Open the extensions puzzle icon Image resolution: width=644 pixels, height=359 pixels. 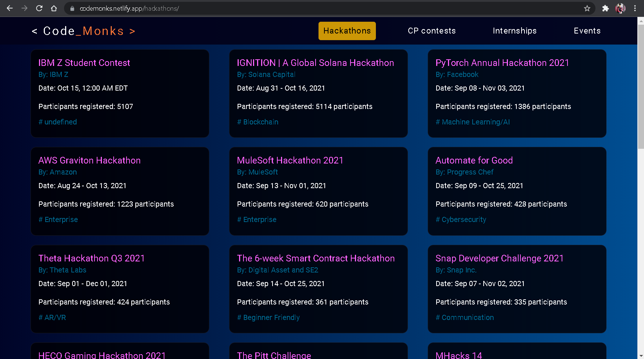605,8
